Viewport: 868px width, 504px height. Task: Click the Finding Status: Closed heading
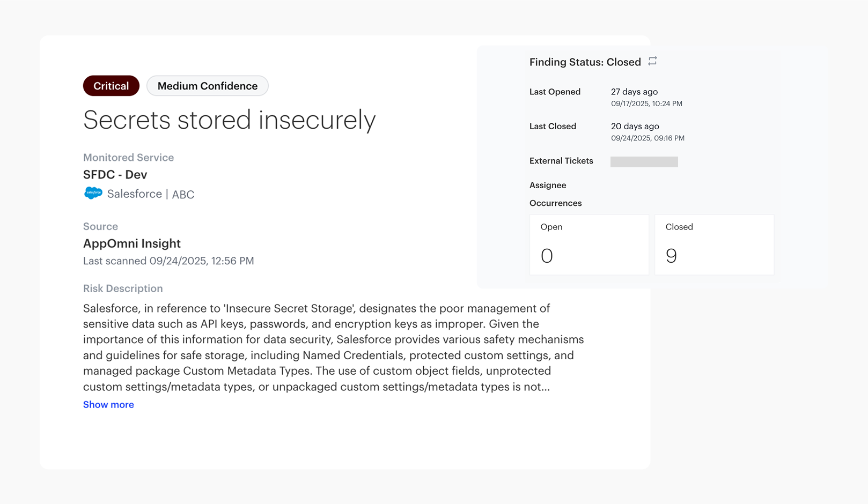pos(585,62)
